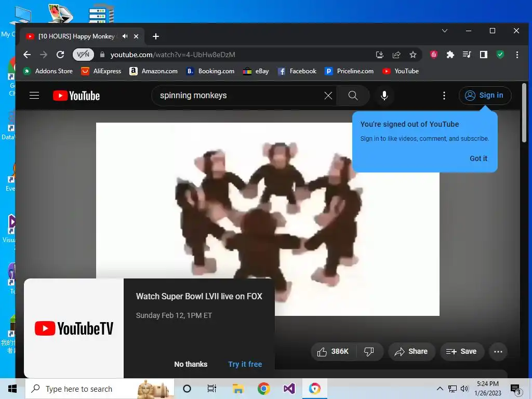The height and width of the screenshot is (399, 532).
Task: View site info lock icon
Action: [x=102, y=55]
